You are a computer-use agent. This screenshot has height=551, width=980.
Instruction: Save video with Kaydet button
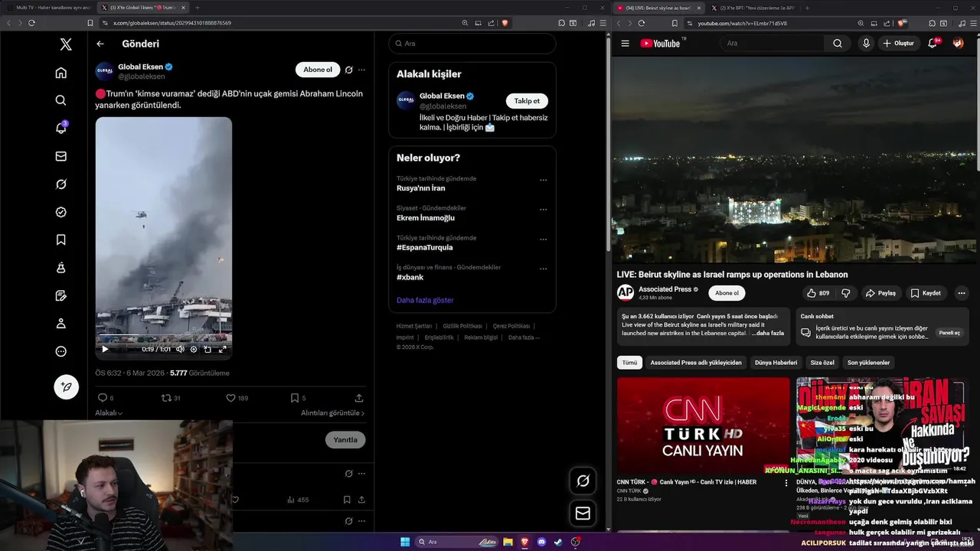[926, 293]
